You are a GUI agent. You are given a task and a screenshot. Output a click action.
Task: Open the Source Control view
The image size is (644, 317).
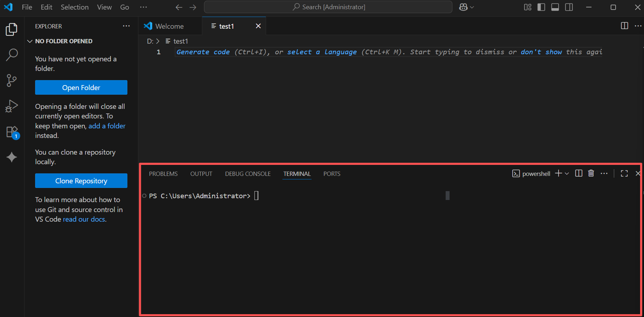coord(12,80)
